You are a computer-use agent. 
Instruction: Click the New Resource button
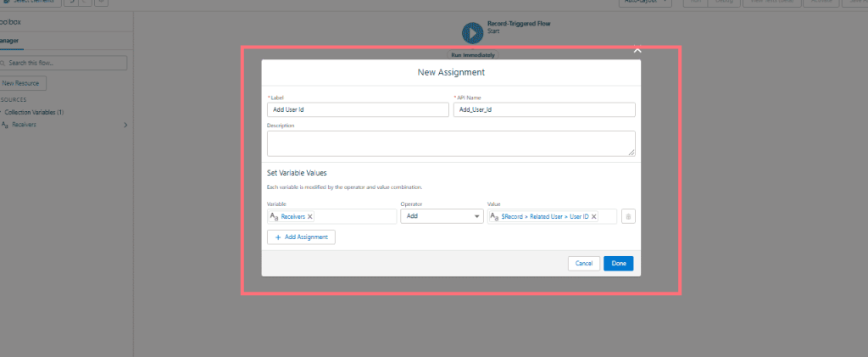coord(24,83)
